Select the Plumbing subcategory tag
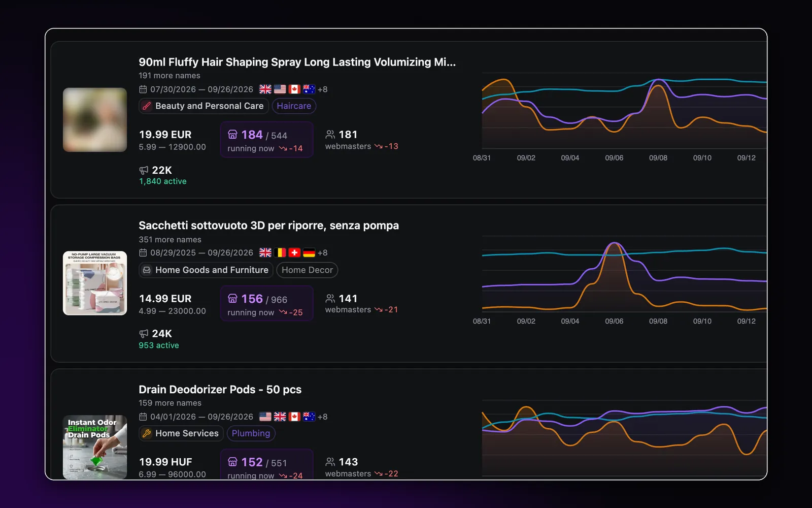This screenshot has width=812, height=508. (x=251, y=433)
